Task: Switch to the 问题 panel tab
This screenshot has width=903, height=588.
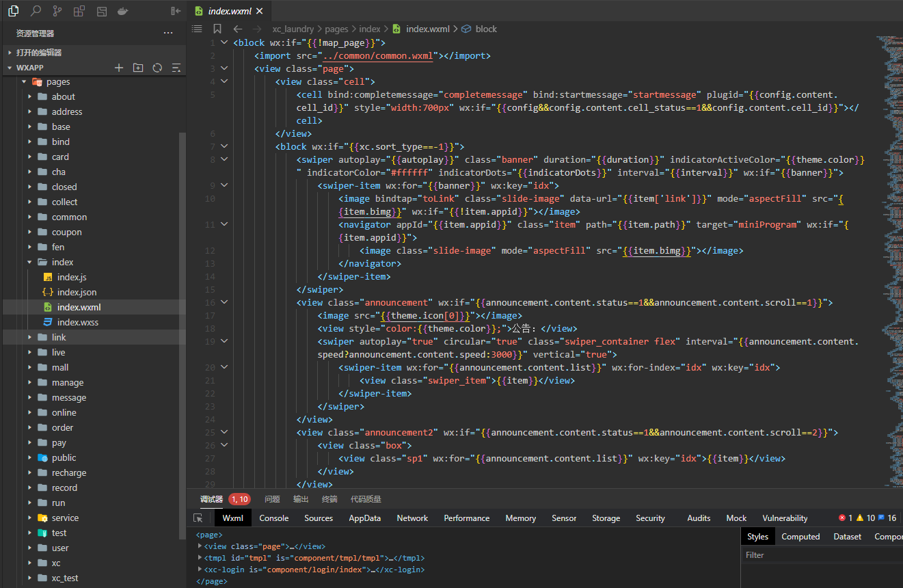Action: pos(272,499)
